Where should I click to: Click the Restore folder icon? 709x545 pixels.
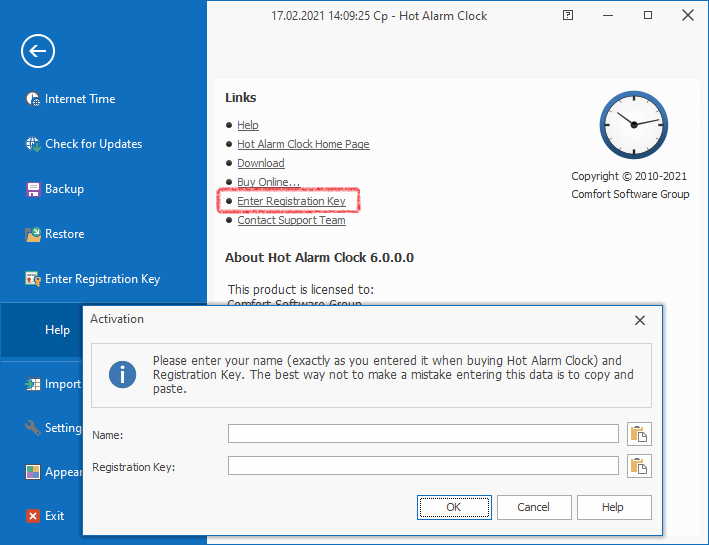33,234
